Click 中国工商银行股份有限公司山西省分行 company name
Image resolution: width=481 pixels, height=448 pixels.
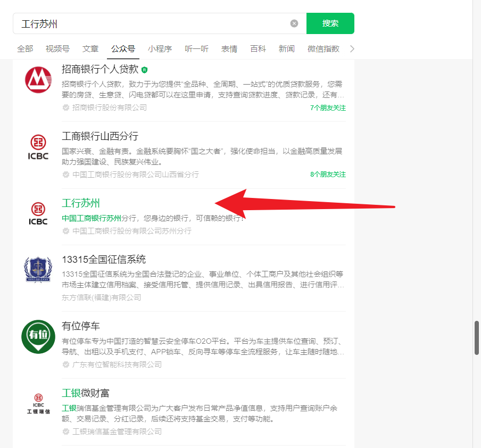coord(136,175)
